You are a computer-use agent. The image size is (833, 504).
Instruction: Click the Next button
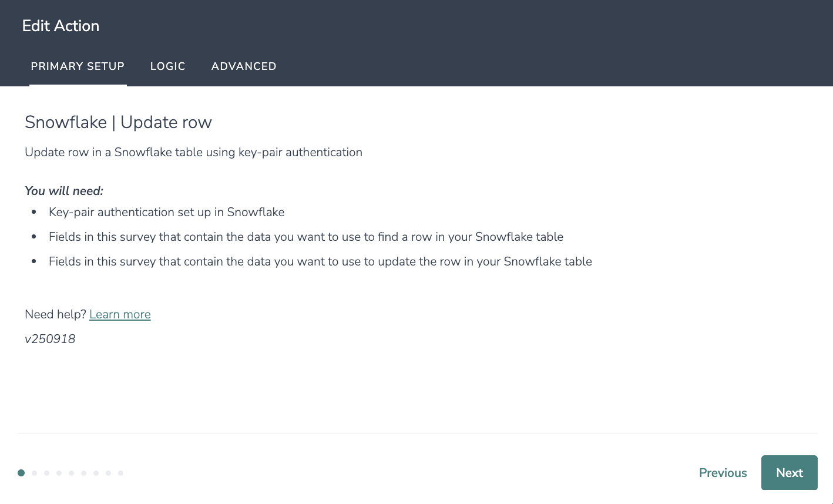pos(789,473)
